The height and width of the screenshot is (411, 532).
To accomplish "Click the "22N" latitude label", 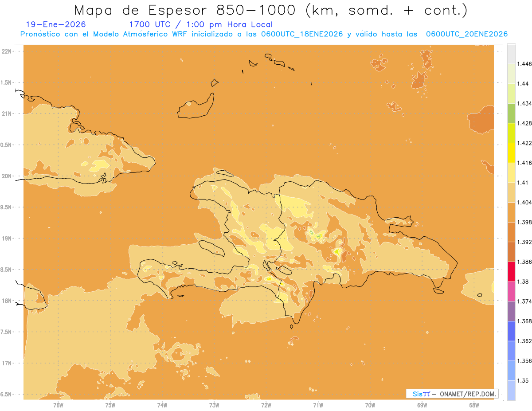I will point(7,51).
